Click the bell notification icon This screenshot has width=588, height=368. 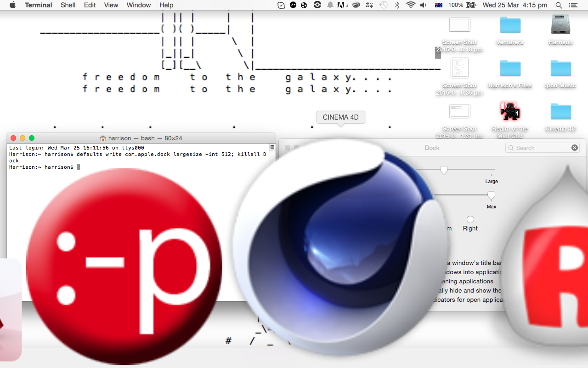coord(330,5)
